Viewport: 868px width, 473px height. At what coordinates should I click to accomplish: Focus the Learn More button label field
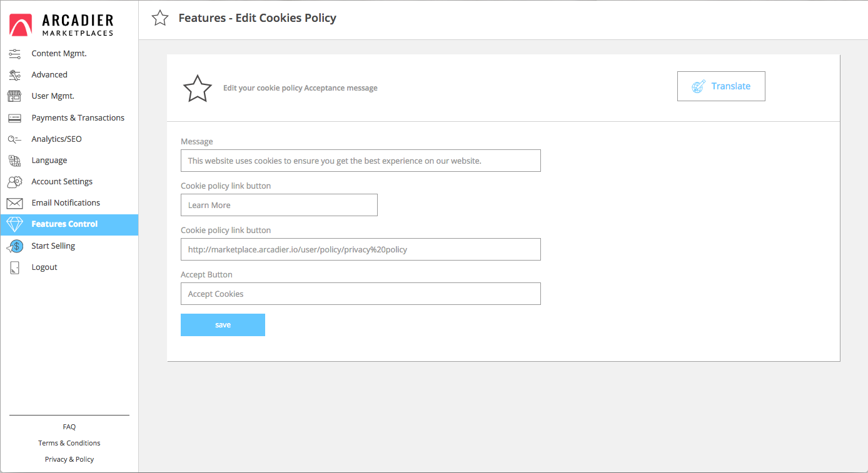click(x=279, y=205)
